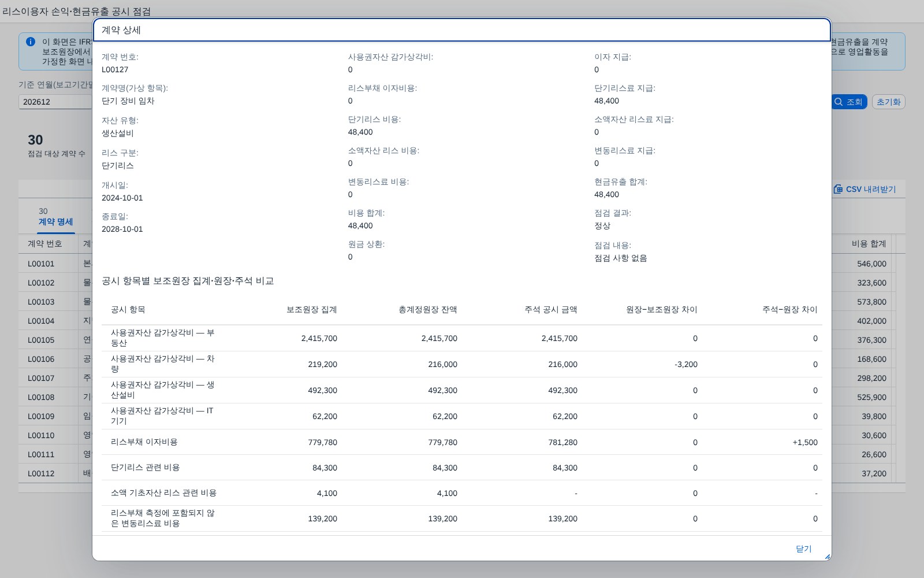Click the 소액 기초자산 리스 관련 비용 row label

[164, 493]
